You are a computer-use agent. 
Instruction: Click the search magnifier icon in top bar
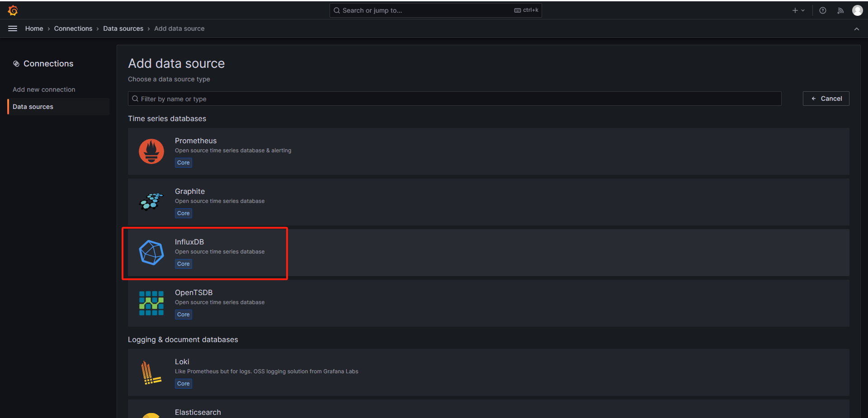(337, 10)
